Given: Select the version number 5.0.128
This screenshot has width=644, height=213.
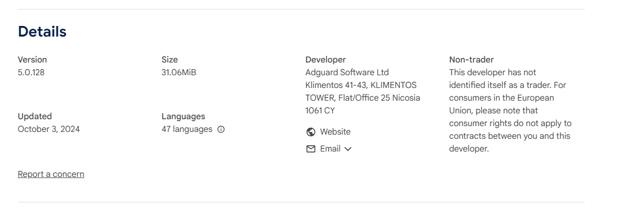Looking at the screenshot, I should (31, 73).
